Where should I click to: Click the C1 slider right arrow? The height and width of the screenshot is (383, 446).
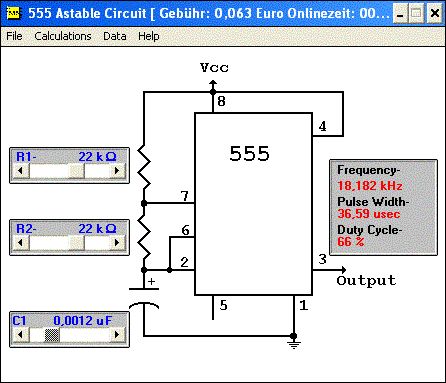(117, 334)
